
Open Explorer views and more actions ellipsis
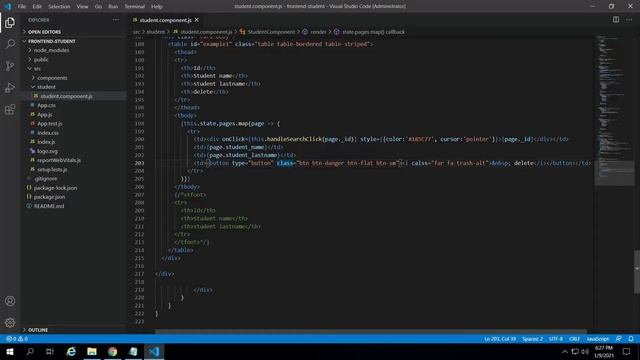(x=116, y=20)
